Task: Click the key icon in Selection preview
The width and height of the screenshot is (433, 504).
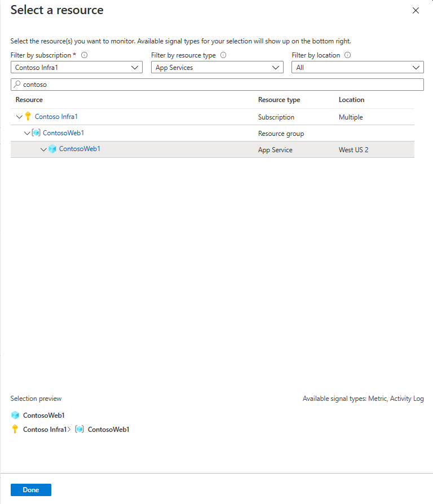Action: pos(15,429)
